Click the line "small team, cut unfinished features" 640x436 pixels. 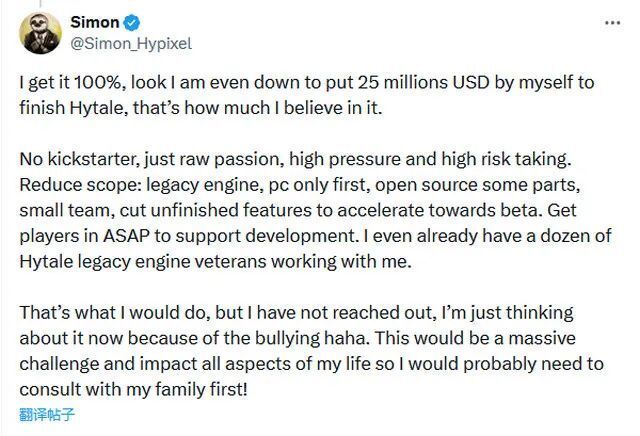[298, 210]
